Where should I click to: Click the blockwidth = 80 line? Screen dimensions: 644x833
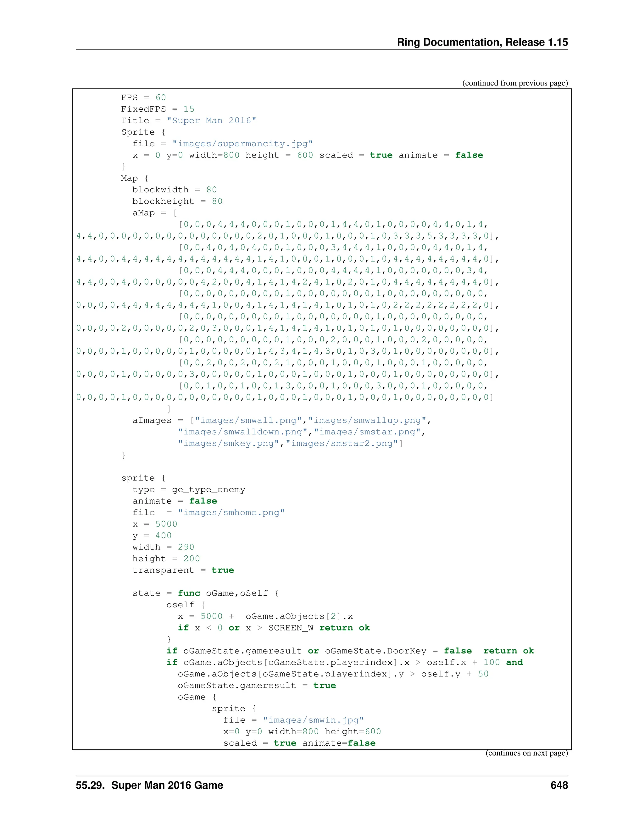pos(174,190)
